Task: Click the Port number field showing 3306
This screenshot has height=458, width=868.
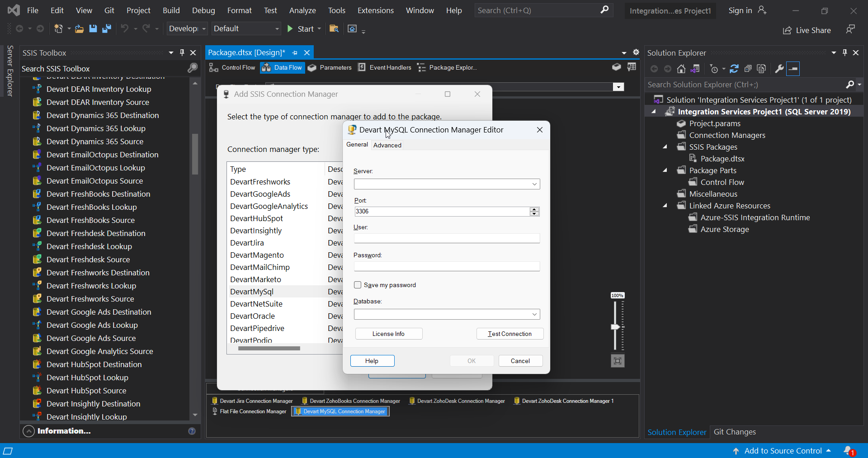Action: coord(442,212)
